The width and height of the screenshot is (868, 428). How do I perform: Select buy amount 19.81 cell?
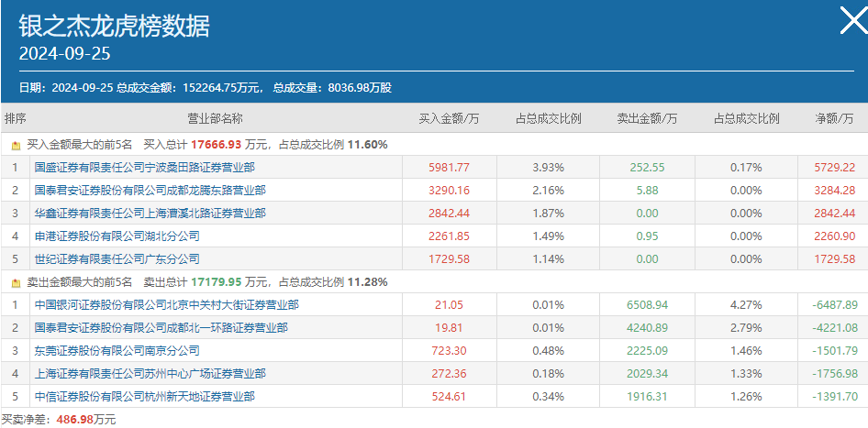[x=449, y=328]
